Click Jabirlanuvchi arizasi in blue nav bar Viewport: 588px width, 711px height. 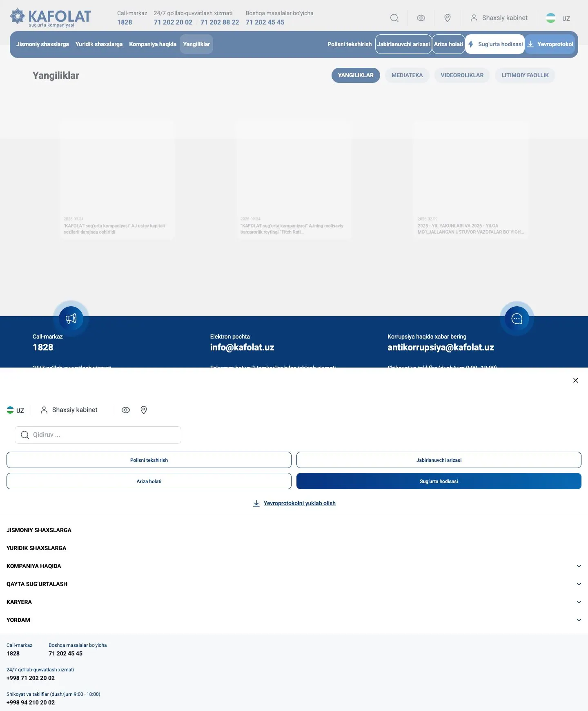pos(403,44)
